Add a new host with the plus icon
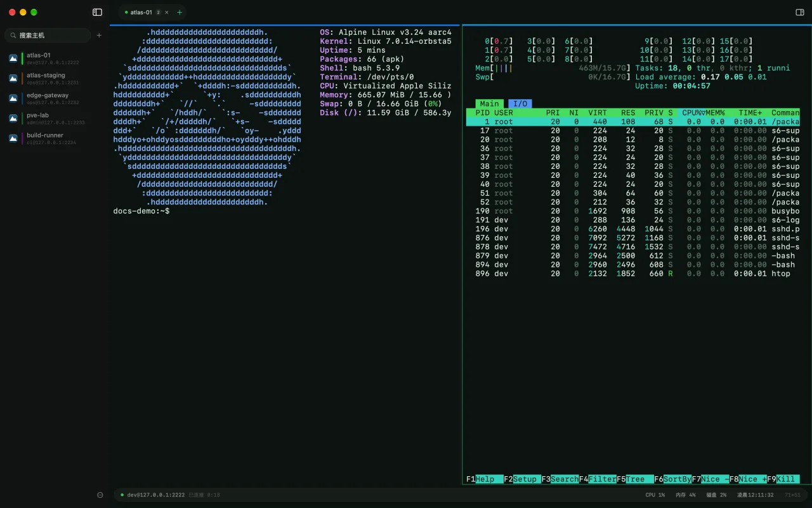 click(99, 36)
